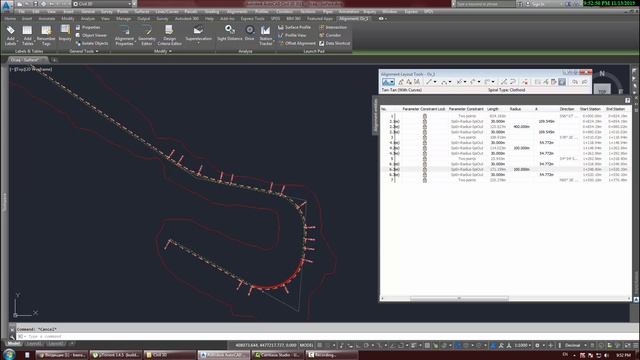The height and width of the screenshot is (360, 640).
Task: Click the Properties button in General Tools
Action: point(88,27)
